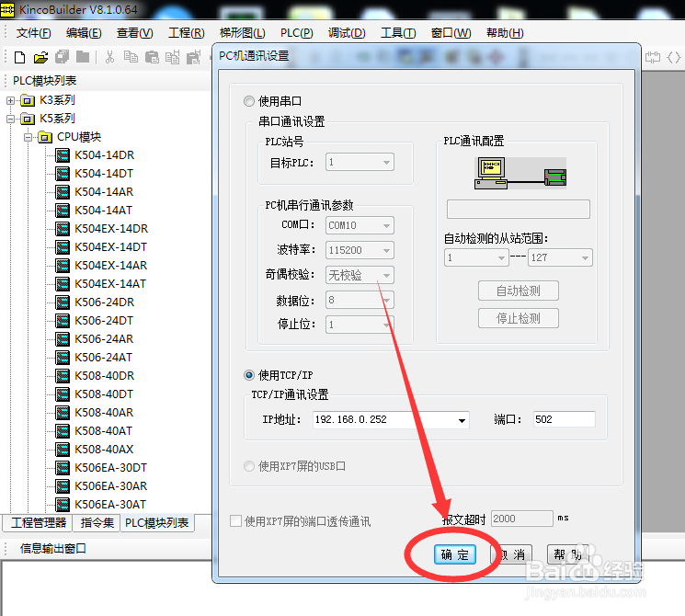Click the K506EA-30AT module icon
The width and height of the screenshot is (685, 616).
pos(63,505)
